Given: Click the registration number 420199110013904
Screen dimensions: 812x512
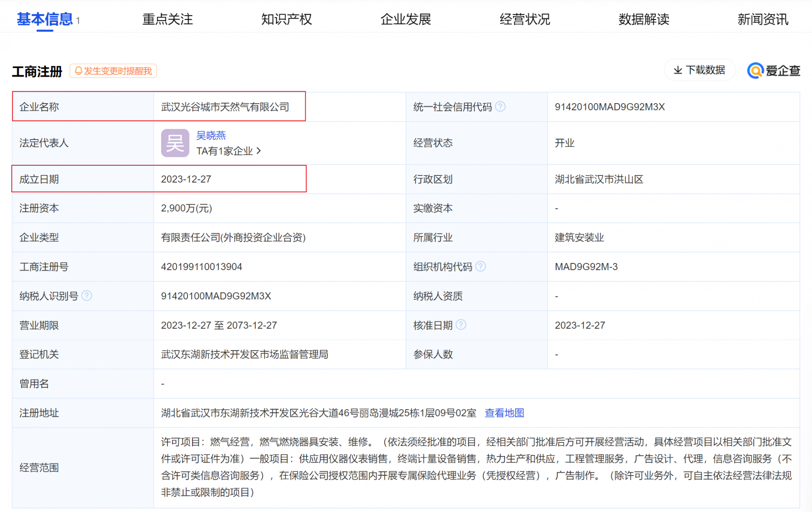Looking at the screenshot, I should (201, 267).
